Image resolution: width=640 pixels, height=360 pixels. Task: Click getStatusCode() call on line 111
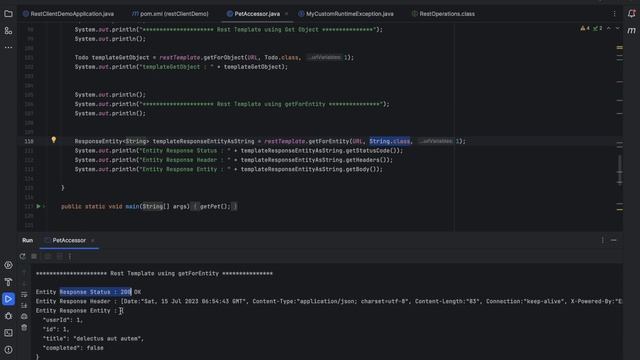pyautogui.click(x=370, y=151)
